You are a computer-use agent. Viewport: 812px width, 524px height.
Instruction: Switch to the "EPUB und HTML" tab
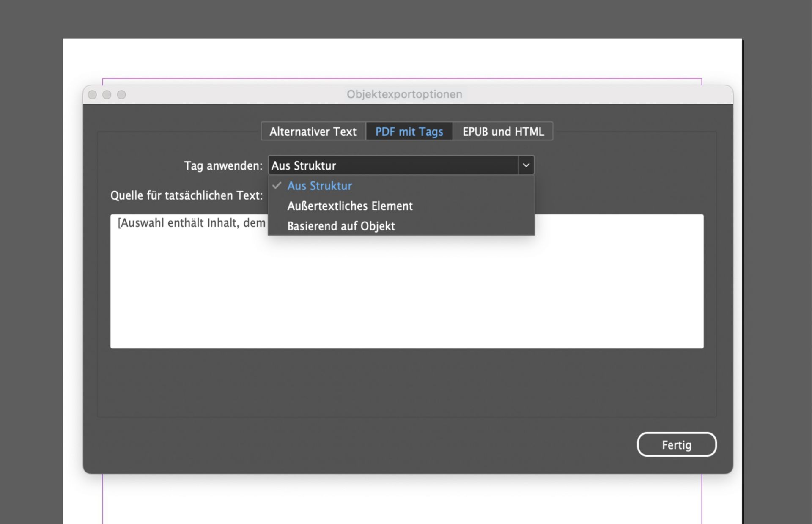(502, 132)
